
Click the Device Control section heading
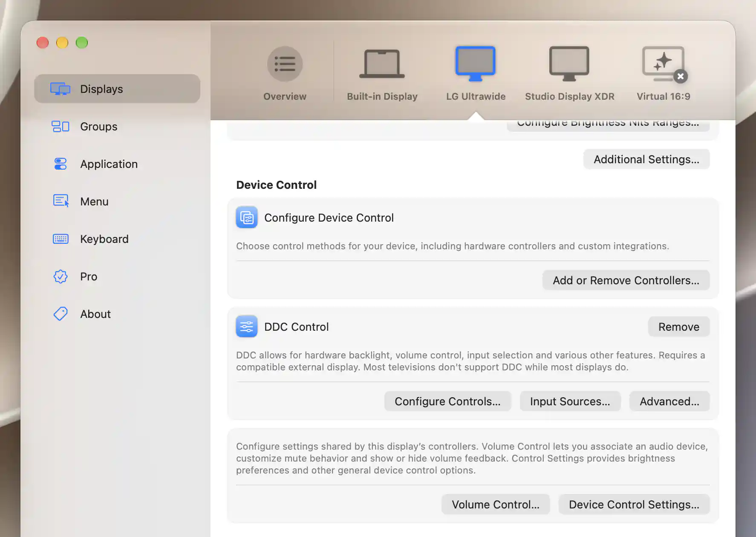click(x=277, y=185)
